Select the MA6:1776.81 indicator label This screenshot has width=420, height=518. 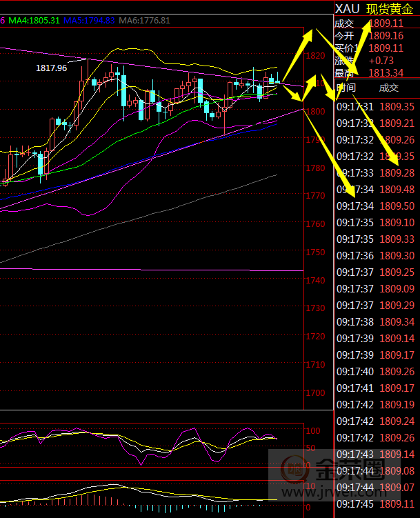point(144,21)
